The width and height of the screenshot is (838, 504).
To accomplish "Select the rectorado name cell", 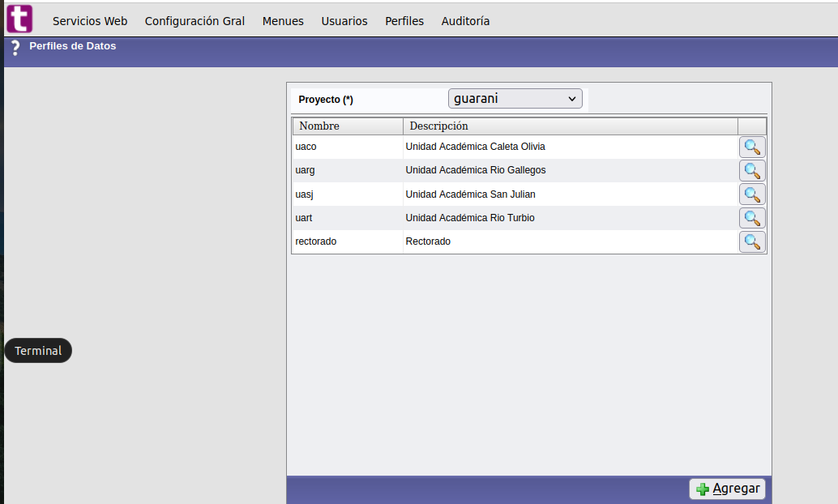I will coord(316,241).
